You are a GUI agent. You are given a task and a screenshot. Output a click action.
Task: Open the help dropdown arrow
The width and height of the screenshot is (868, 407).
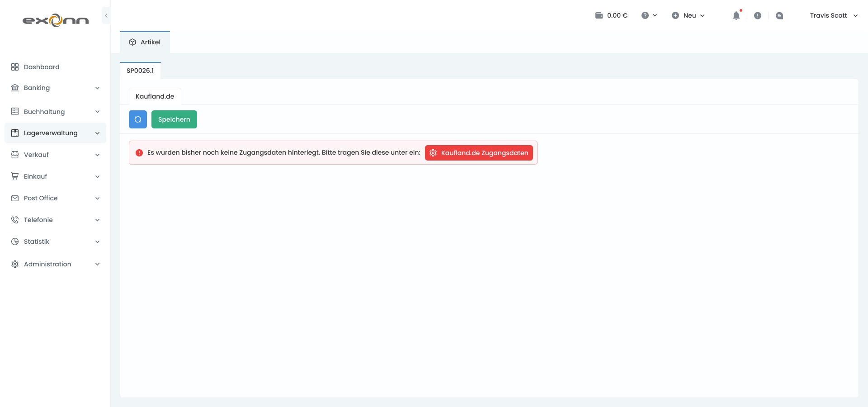655,15
